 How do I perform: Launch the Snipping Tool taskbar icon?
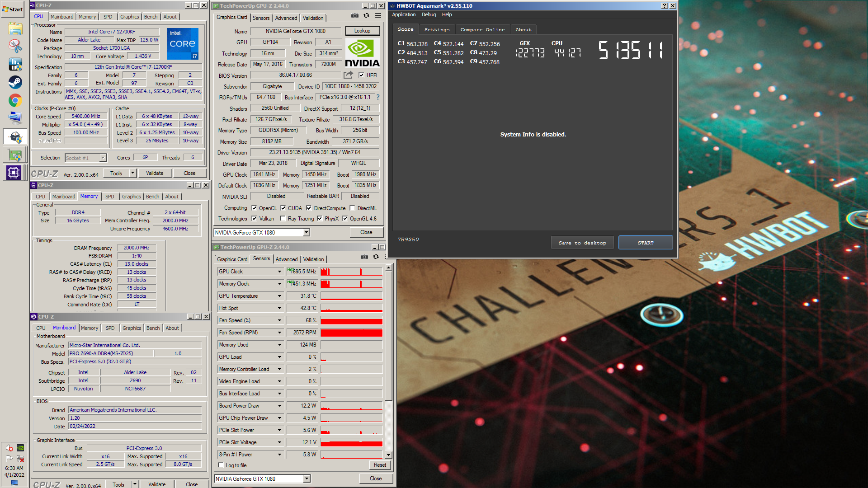tap(15, 46)
